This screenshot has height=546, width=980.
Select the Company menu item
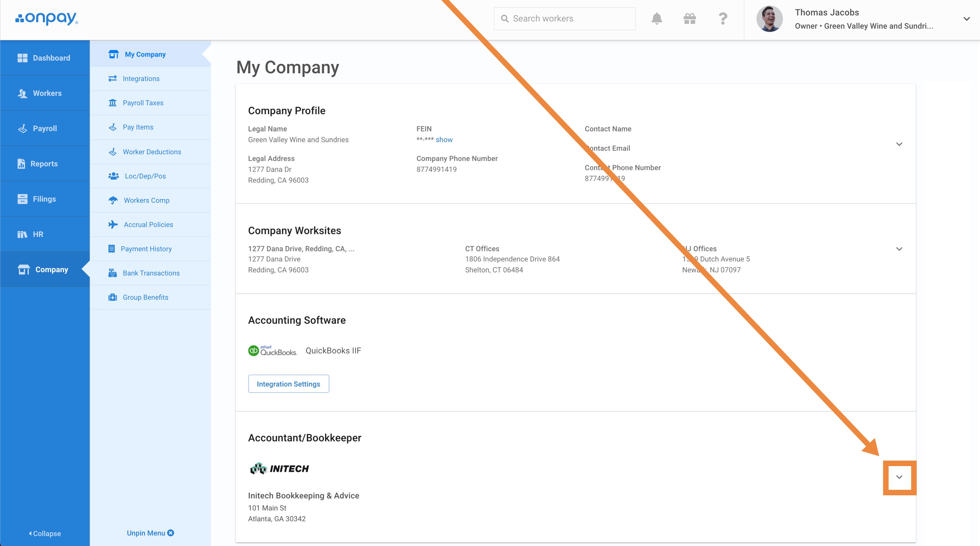tap(45, 270)
